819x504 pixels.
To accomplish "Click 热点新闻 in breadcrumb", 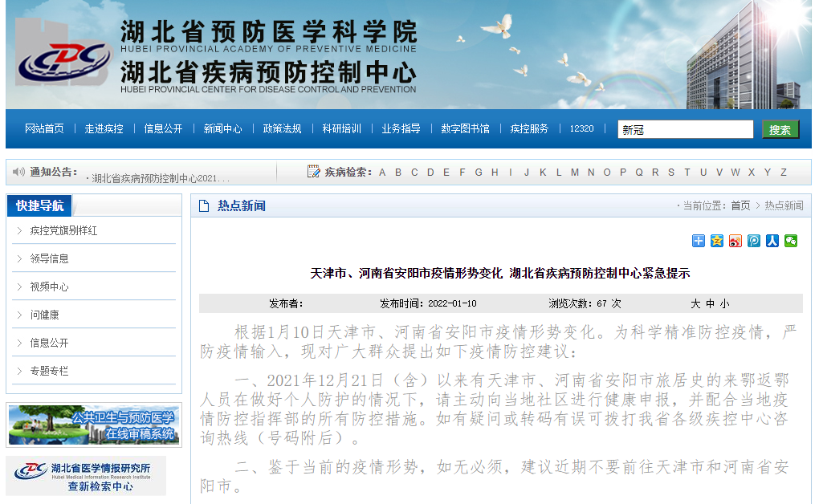I will pyautogui.click(x=784, y=205).
